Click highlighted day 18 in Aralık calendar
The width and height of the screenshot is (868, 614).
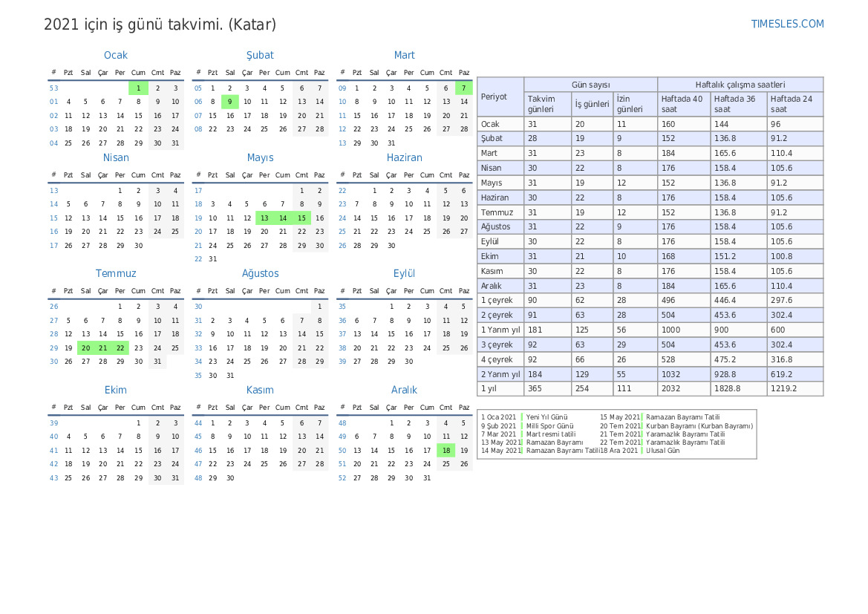coord(446,451)
